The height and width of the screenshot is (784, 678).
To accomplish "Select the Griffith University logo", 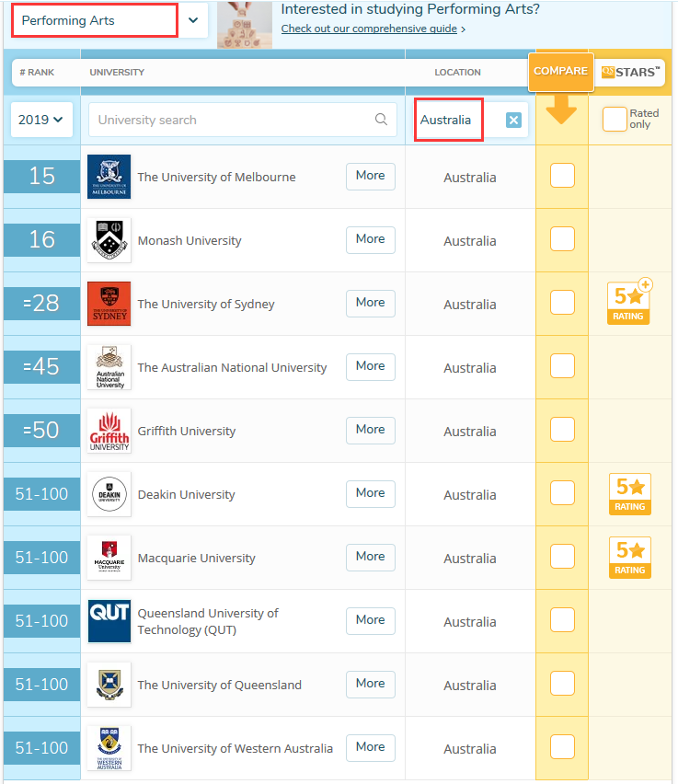I will pyautogui.click(x=109, y=431).
